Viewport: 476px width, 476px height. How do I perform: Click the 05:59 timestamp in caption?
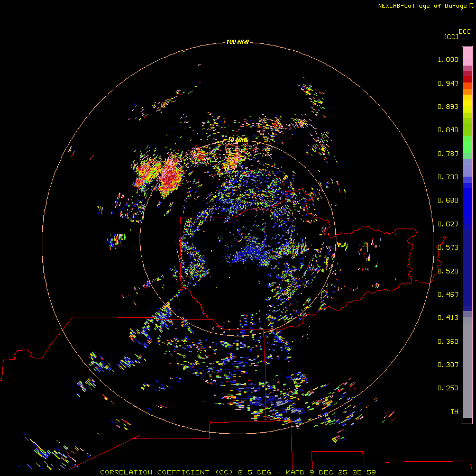coord(364,472)
